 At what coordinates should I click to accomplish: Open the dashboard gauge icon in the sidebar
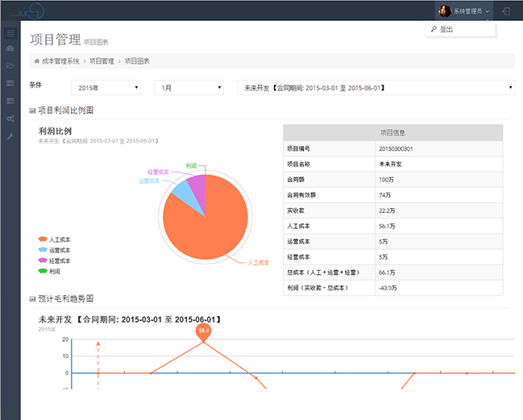click(x=10, y=49)
